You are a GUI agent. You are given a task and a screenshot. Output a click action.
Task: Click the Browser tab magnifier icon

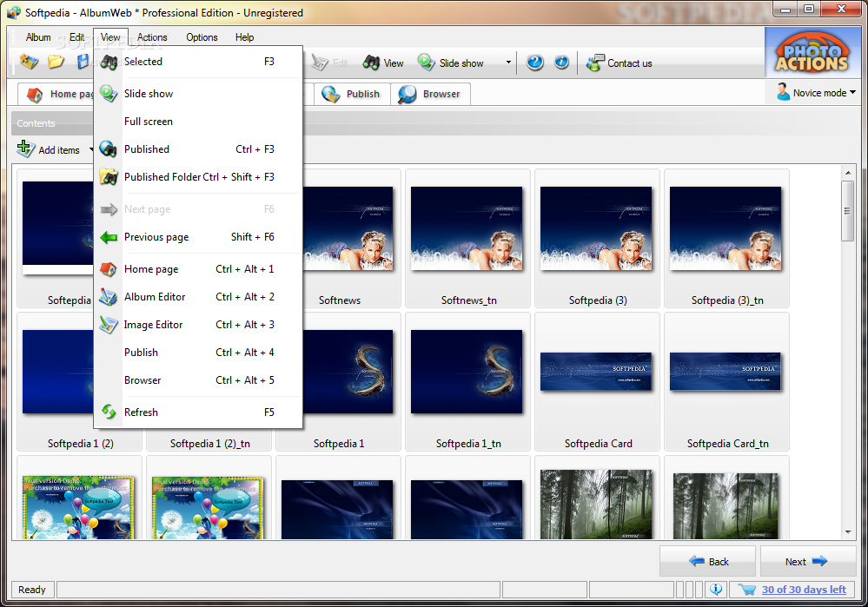[x=407, y=94]
